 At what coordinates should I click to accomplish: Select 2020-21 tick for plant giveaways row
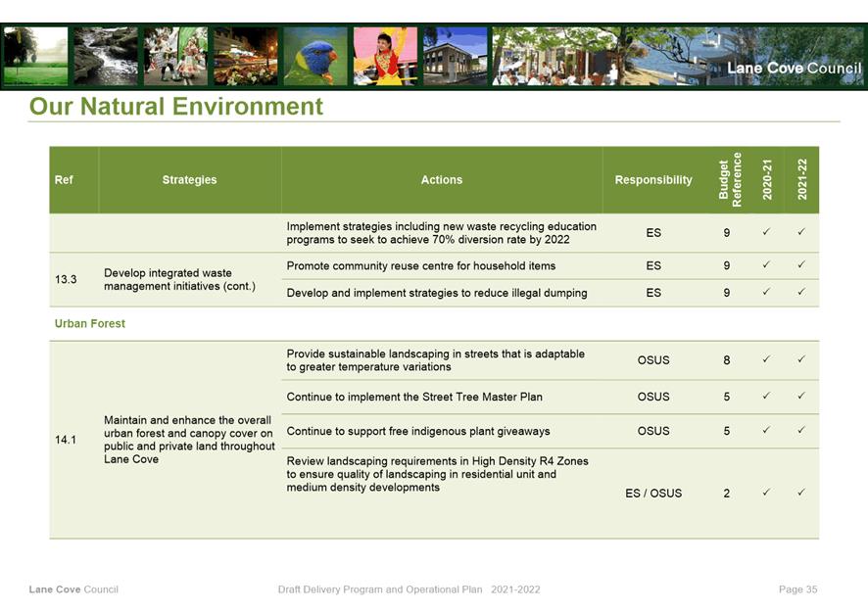[766, 430]
